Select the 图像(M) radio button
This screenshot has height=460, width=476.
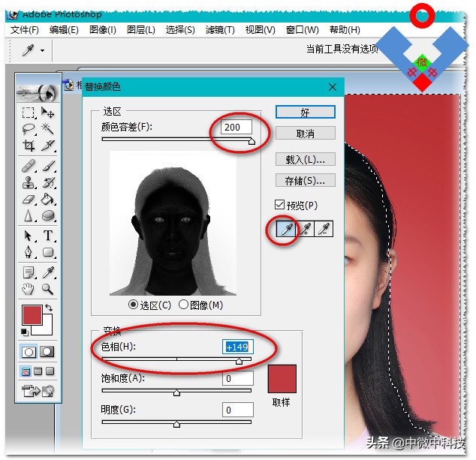point(183,305)
